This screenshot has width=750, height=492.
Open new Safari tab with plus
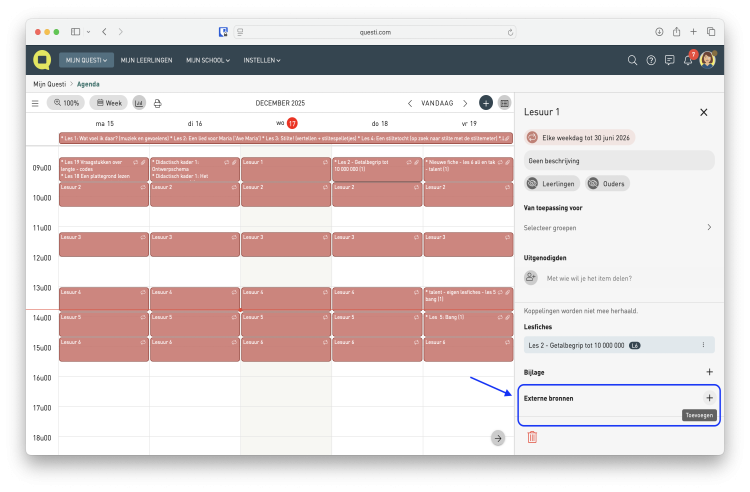point(694,32)
